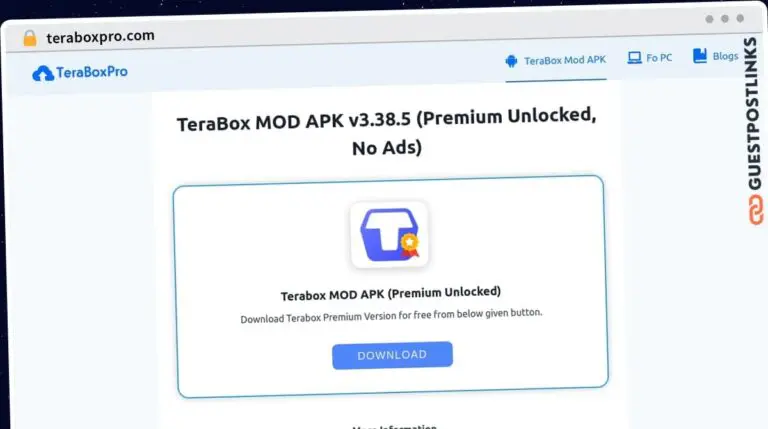
Task: Click the Terabox MOD APK (Premium Unlocked) subtitle
Action: [391, 293]
